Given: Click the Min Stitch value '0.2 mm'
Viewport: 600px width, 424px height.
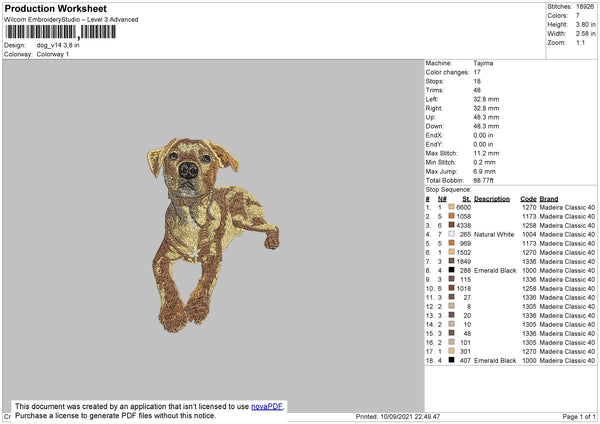Looking at the screenshot, I should 484,162.
